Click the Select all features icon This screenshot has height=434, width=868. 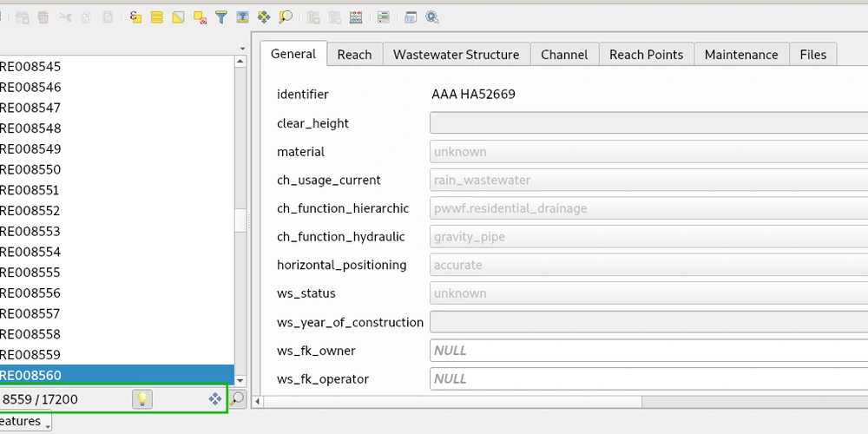tap(157, 16)
